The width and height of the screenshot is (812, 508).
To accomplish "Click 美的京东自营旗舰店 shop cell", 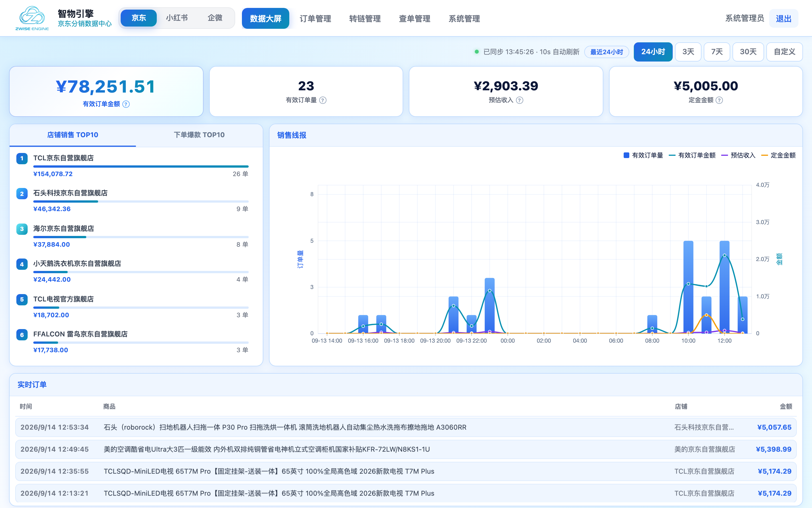I will pos(705,450).
